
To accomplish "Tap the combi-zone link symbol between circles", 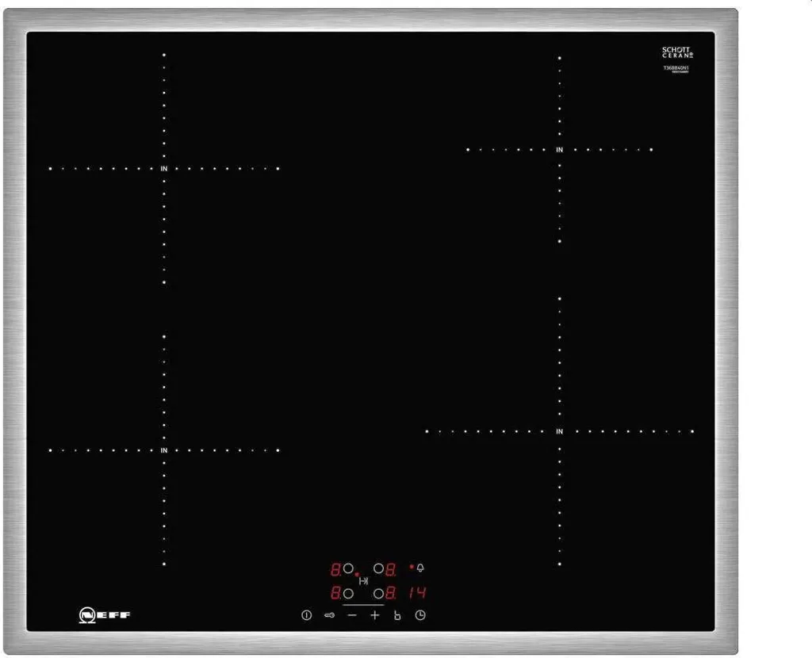I will coord(364,581).
